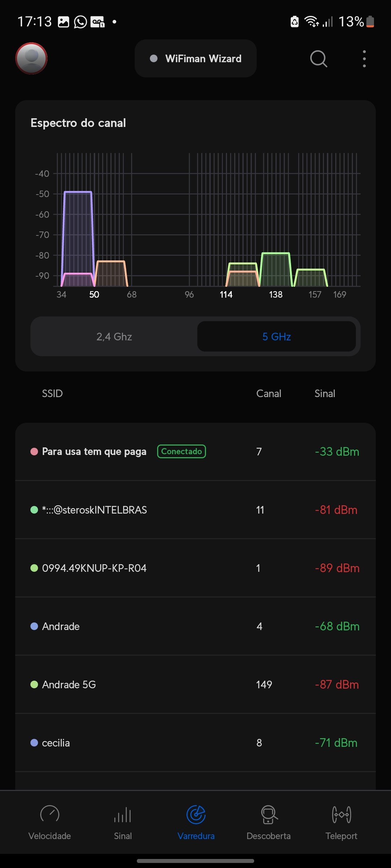Sort list by Canal column header
Image resolution: width=391 pixels, height=868 pixels.
(x=269, y=393)
